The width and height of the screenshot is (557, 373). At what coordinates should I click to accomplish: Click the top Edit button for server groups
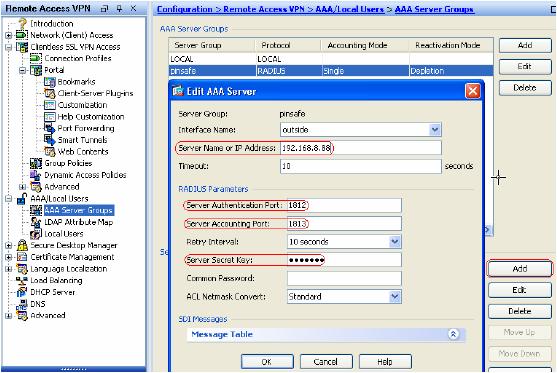tap(525, 66)
